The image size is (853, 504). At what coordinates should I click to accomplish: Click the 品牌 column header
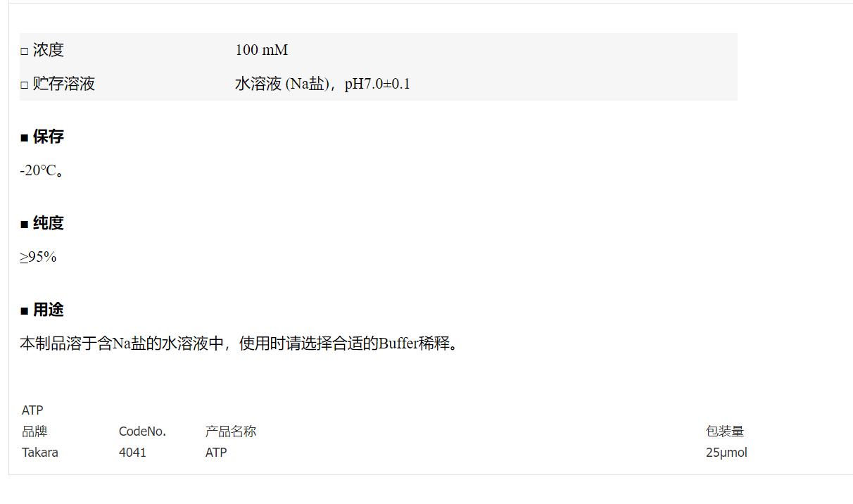click(x=34, y=431)
